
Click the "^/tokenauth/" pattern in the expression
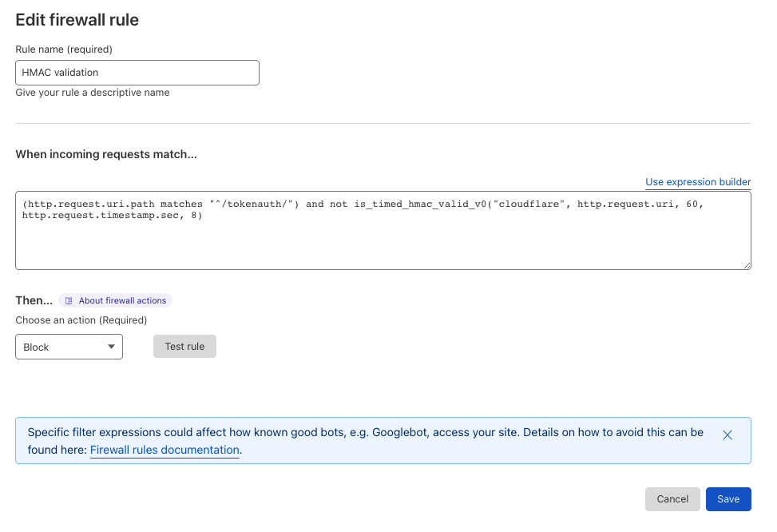point(253,204)
